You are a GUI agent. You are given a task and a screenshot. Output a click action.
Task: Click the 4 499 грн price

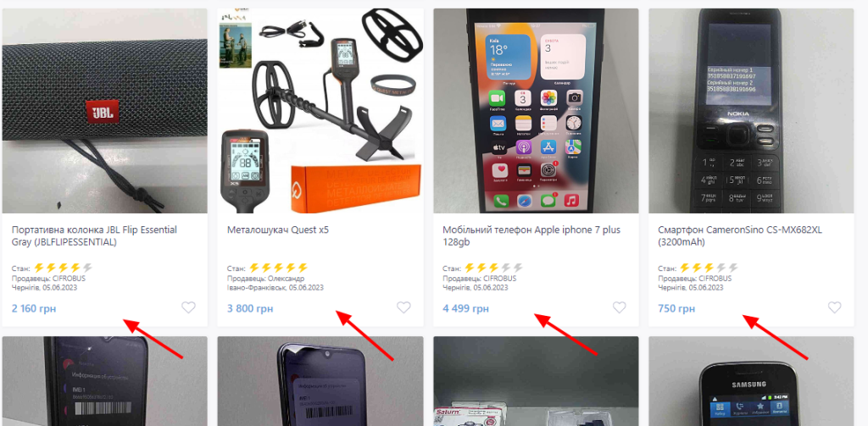(x=465, y=308)
